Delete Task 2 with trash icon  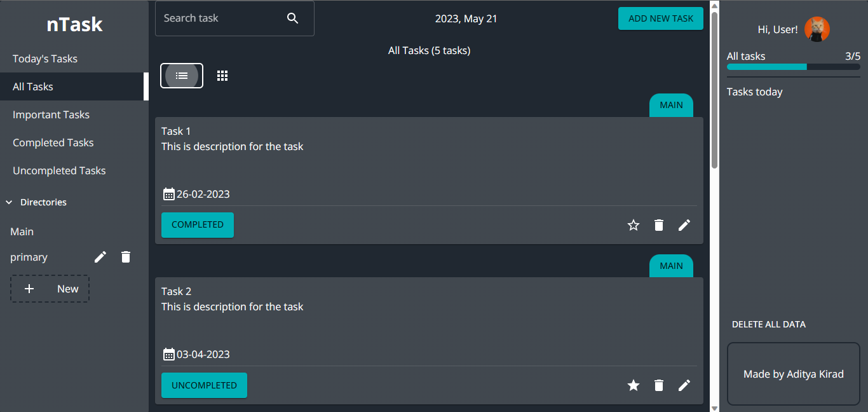[x=659, y=385]
